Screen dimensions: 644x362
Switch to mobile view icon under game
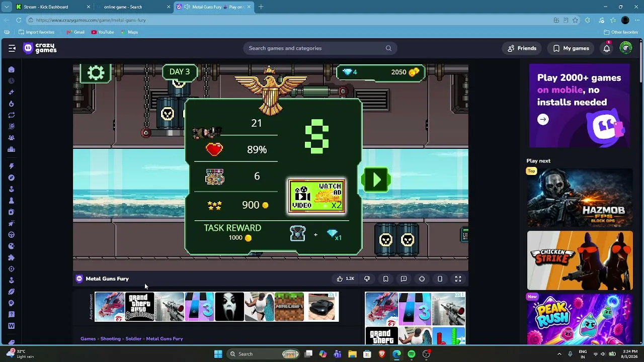[x=440, y=279]
